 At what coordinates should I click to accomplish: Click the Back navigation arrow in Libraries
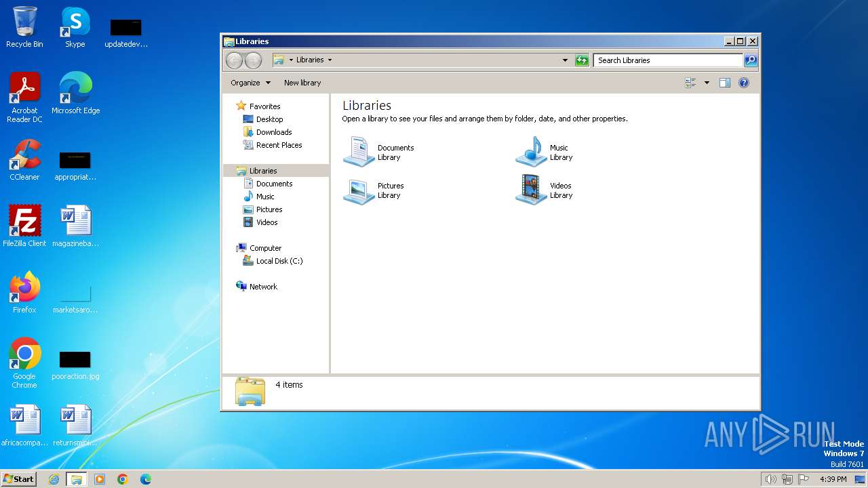tap(234, 60)
